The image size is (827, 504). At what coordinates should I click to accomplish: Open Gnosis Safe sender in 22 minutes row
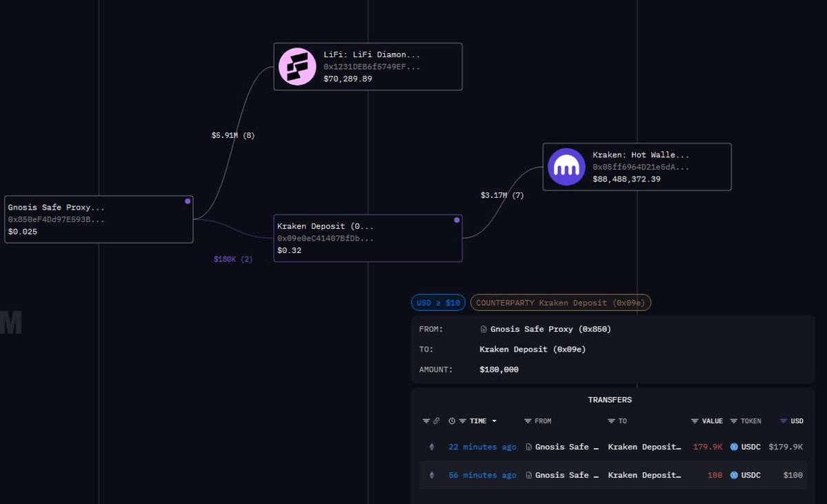567,447
